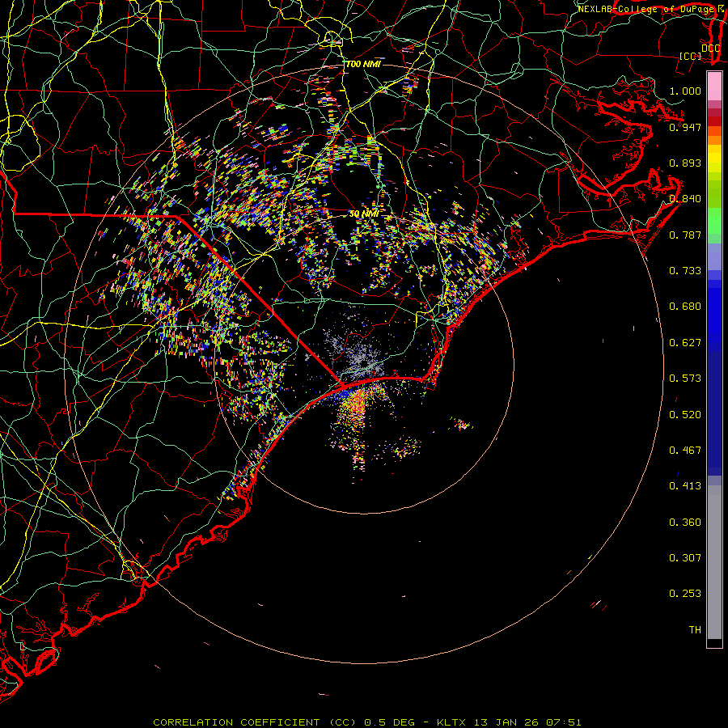
Task: Select the 0.893 scale value
Action: (685, 163)
